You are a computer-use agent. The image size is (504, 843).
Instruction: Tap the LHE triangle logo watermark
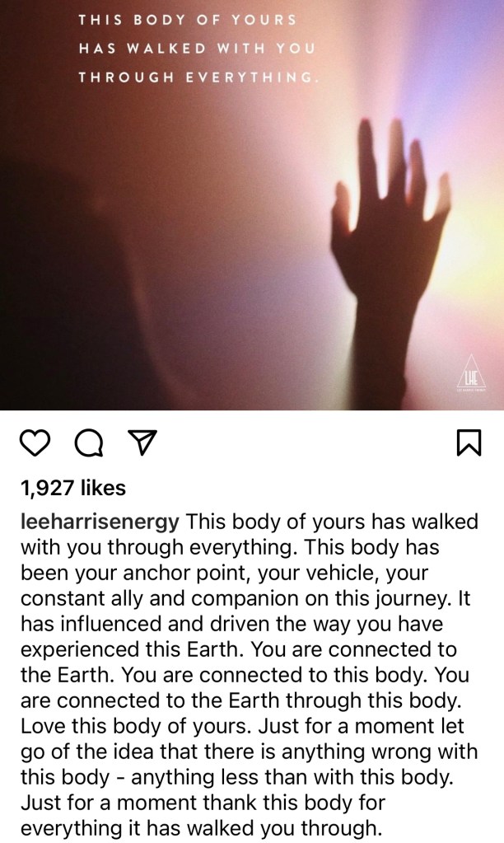(471, 373)
